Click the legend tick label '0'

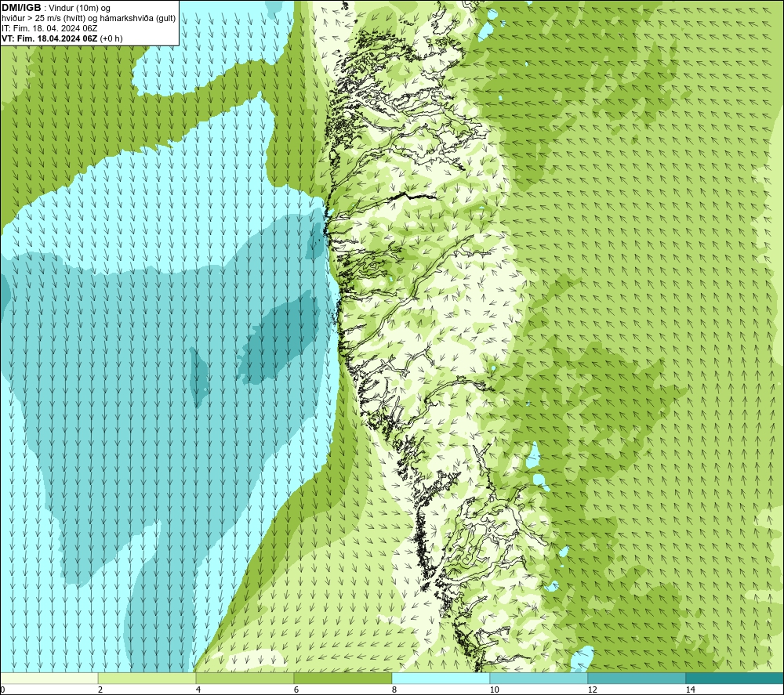pyautogui.click(x=2, y=690)
